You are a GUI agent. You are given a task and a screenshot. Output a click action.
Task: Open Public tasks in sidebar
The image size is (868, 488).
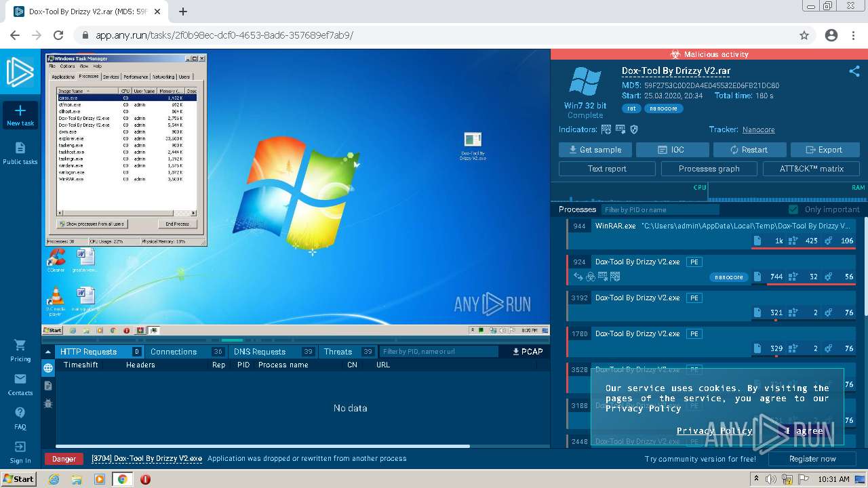[x=20, y=153]
